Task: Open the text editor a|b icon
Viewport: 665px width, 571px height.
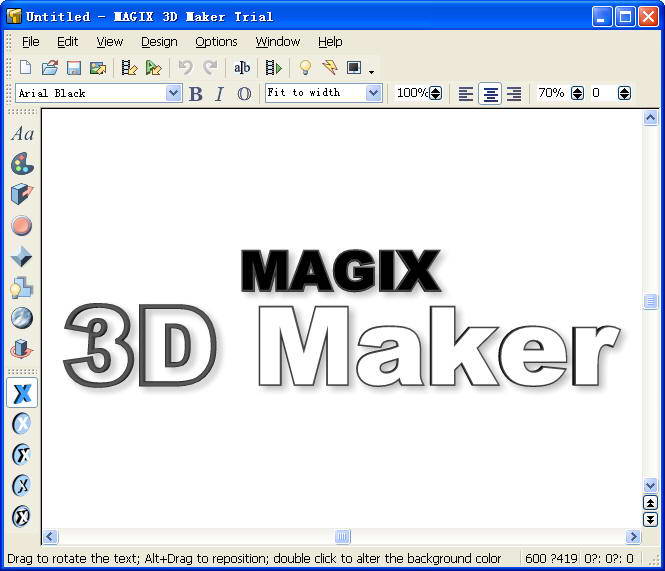Action: 242,67
